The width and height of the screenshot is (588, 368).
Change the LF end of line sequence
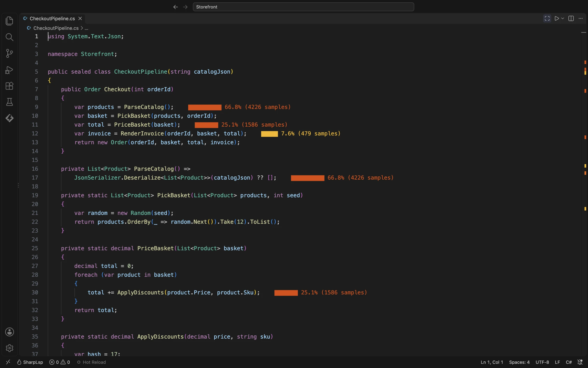(x=557, y=362)
